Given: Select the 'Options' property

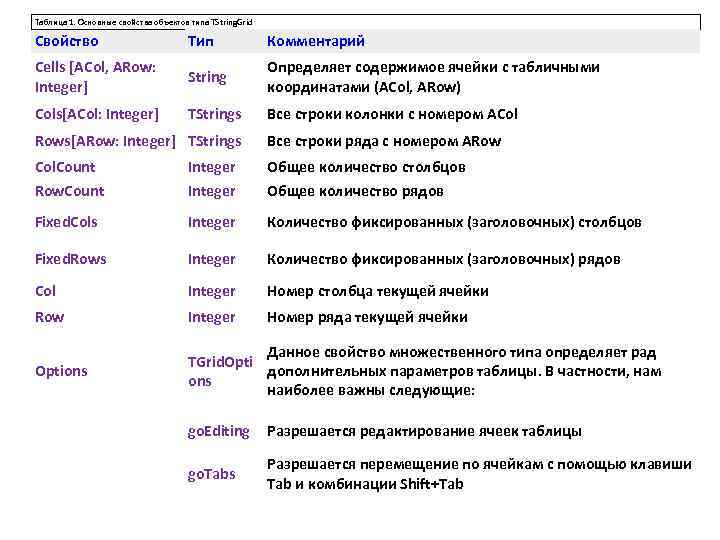Looking at the screenshot, I should (61, 371).
